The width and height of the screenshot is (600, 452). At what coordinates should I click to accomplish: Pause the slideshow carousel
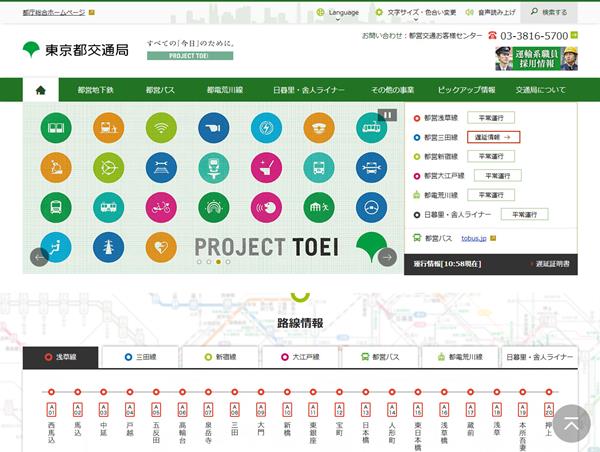(x=387, y=115)
